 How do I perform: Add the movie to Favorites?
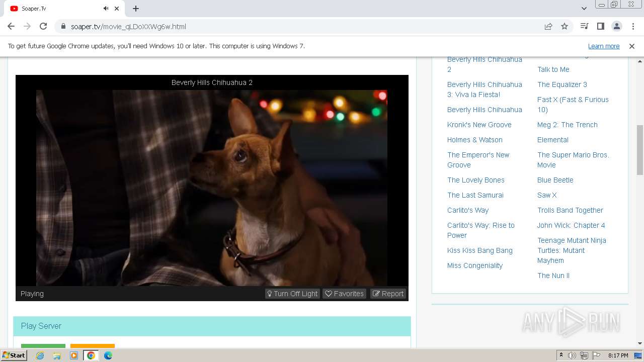click(x=344, y=294)
